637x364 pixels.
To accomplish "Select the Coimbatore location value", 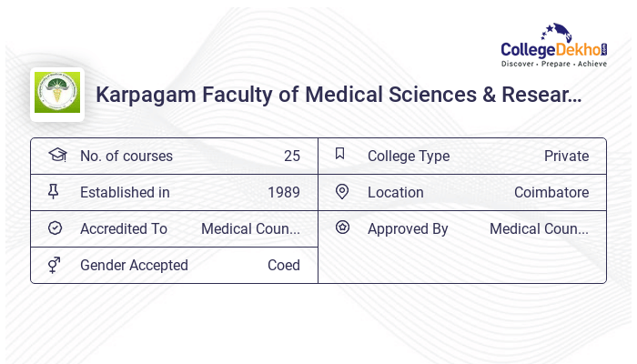I will click(551, 193).
